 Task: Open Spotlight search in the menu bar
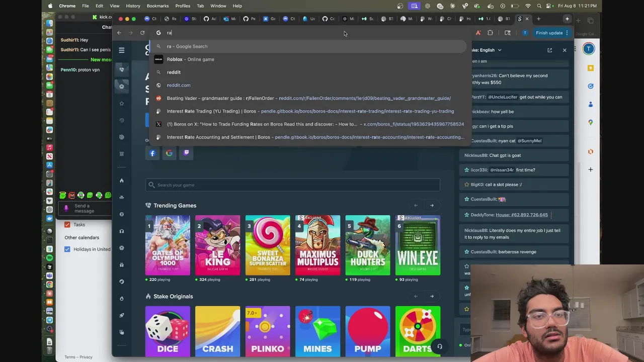pyautogui.click(x=539, y=6)
